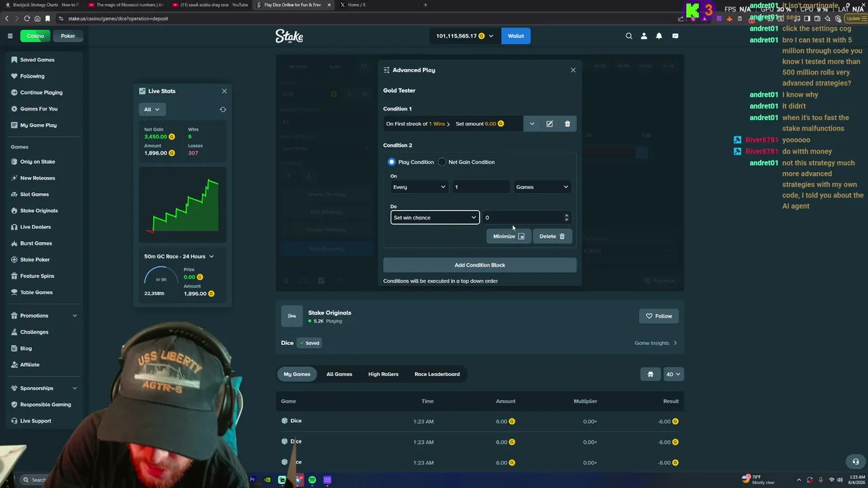Open Premiere Pro from the taskbar
The width and height of the screenshot is (868, 488).
tap(252, 480)
